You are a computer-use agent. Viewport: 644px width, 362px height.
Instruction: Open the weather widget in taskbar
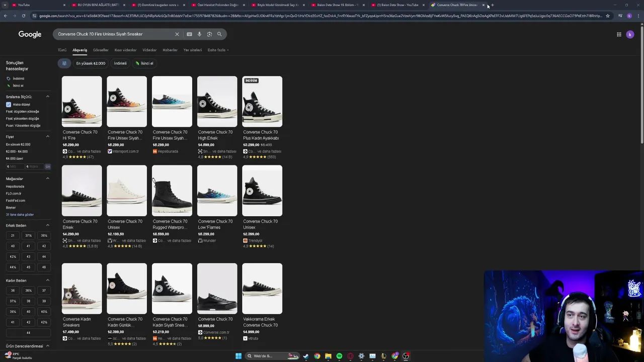[19, 356]
